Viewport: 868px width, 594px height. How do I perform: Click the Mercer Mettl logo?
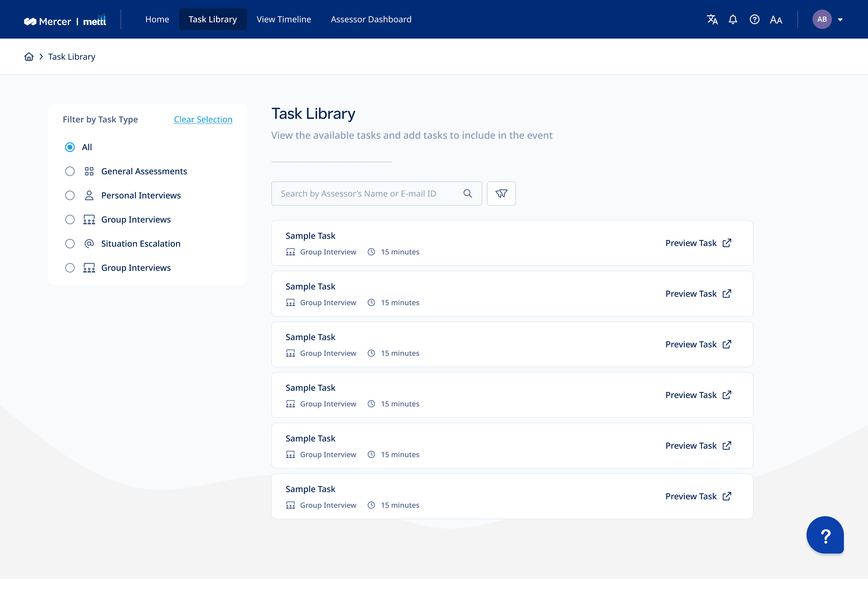click(65, 21)
